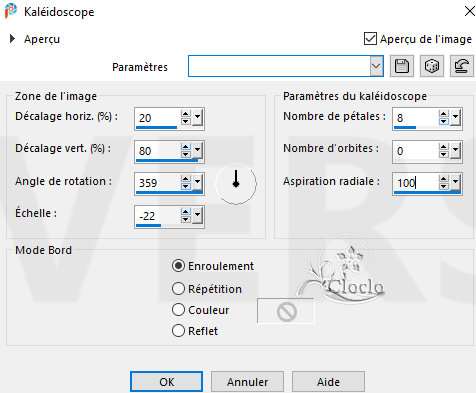Open Échelle slider dropdown arrow
Image resolution: width=476 pixels, height=393 pixels.
click(197, 215)
